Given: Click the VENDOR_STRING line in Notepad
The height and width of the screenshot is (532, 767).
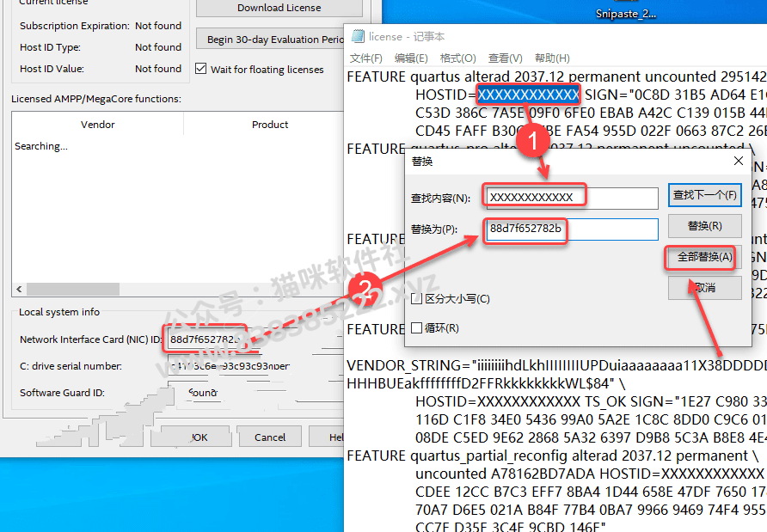Looking at the screenshot, I should click(x=556, y=365).
